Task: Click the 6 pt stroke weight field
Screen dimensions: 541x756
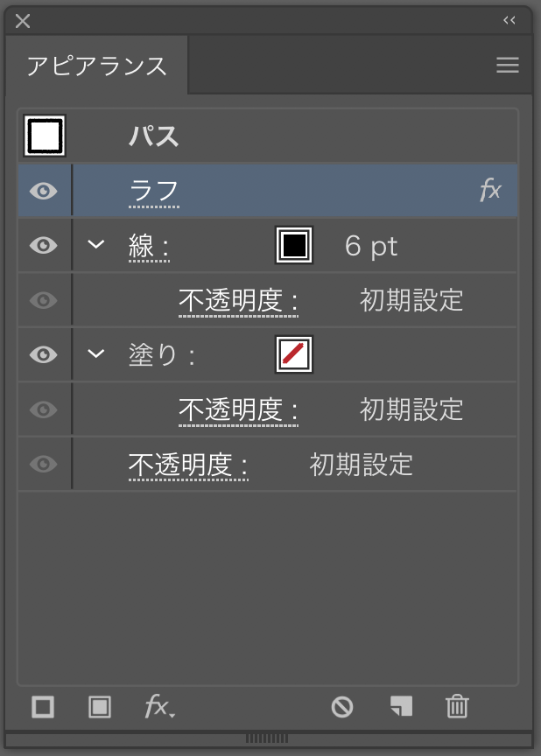Action: pyautogui.click(x=371, y=247)
